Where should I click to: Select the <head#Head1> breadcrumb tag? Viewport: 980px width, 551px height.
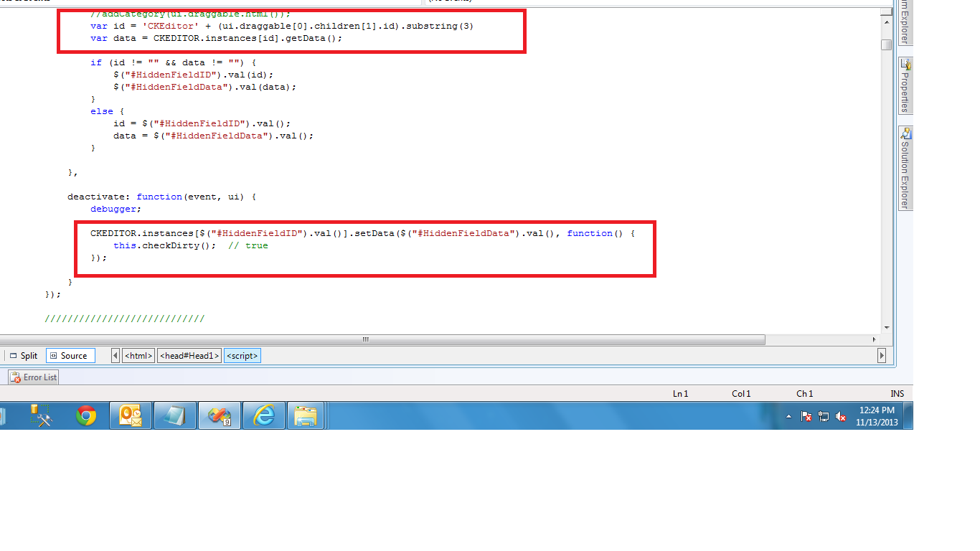coord(189,356)
